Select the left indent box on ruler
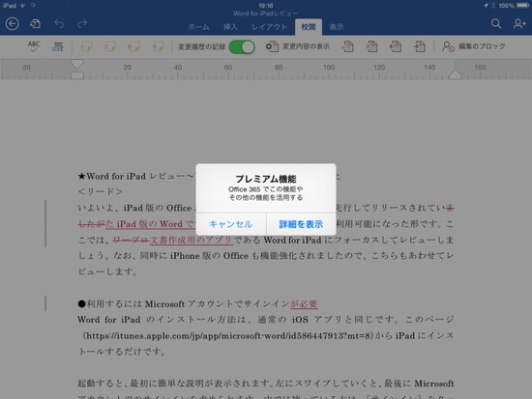The image size is (532, 399). (x=77, y=75)
